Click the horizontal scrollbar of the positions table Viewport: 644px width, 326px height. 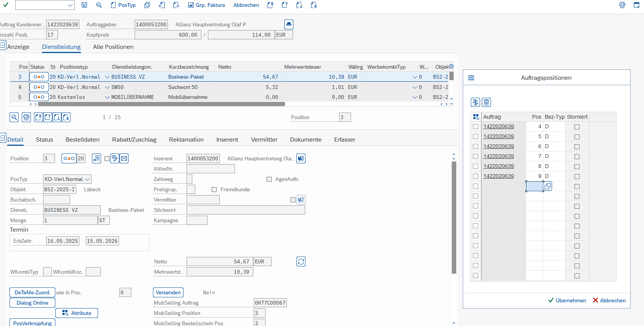point(161,104)
